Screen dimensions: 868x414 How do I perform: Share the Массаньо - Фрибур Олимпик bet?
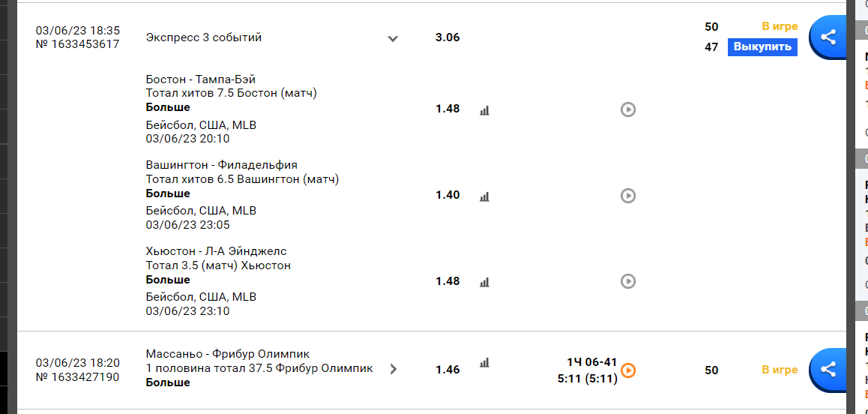[x=829, y=370]
